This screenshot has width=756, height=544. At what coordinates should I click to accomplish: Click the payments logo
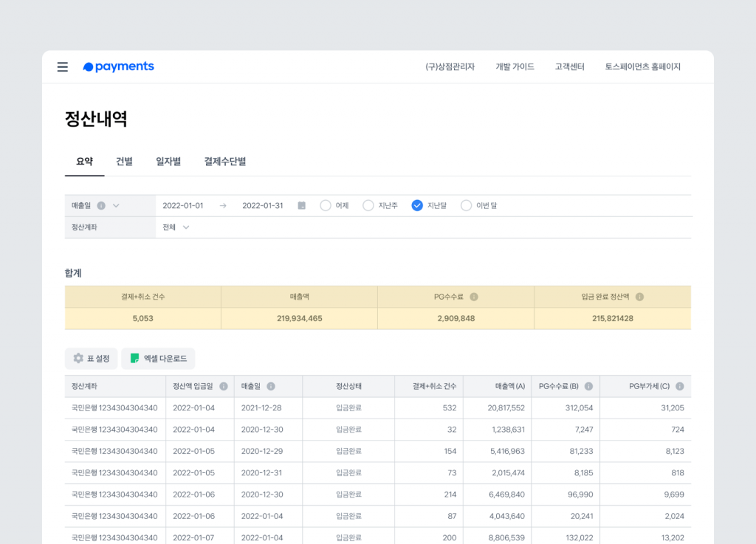pyautogui.click(x=119, y=66)
